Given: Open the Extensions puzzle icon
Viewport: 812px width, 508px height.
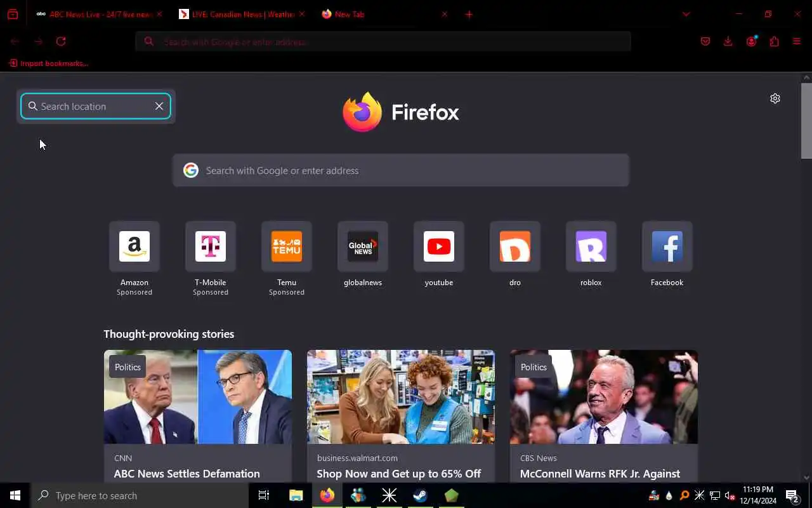Looking at the screenshot, I should pyautogui.click(x=774, y=41).
